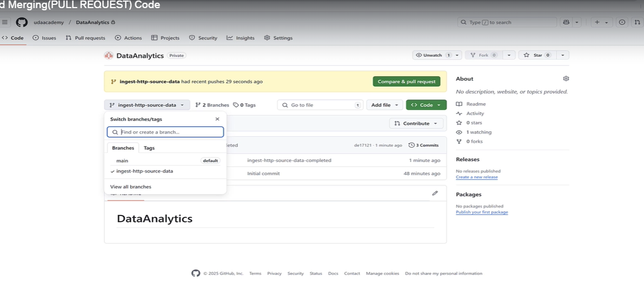Viewport: 644px width, 295px height.
Task: Open the 1 watching link
Action: click(479, 132)
